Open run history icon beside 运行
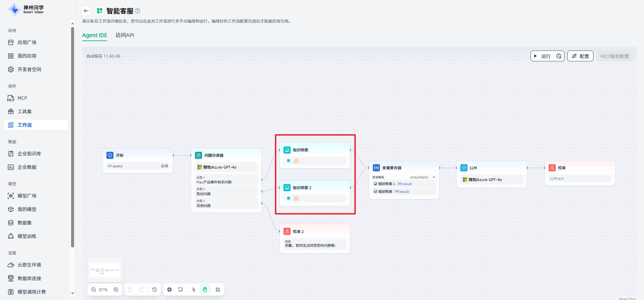Screen dimensions: 644x300 559,56
